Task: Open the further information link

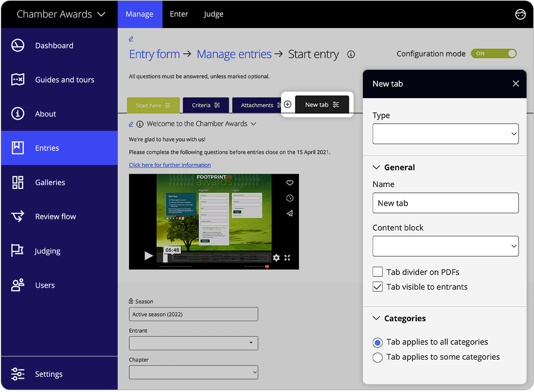Action: click(x=170, y=165)
